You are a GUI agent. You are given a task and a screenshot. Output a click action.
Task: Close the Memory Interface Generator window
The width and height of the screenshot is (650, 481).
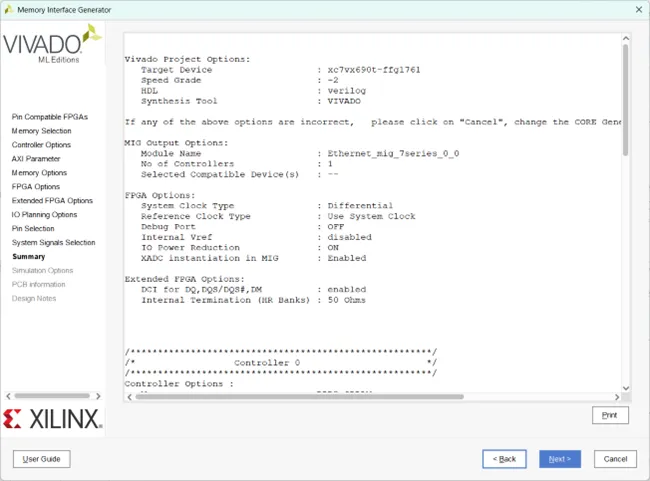coord(639,10)
